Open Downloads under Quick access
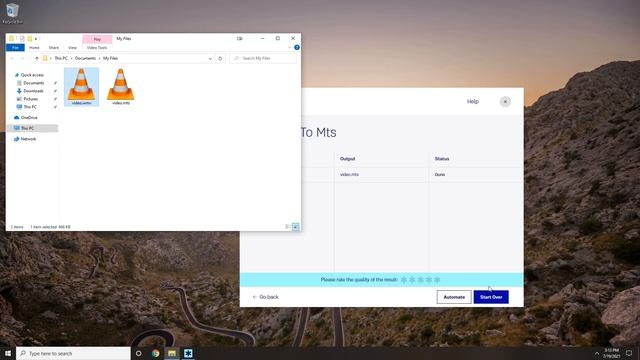 (x=33, y=91)
